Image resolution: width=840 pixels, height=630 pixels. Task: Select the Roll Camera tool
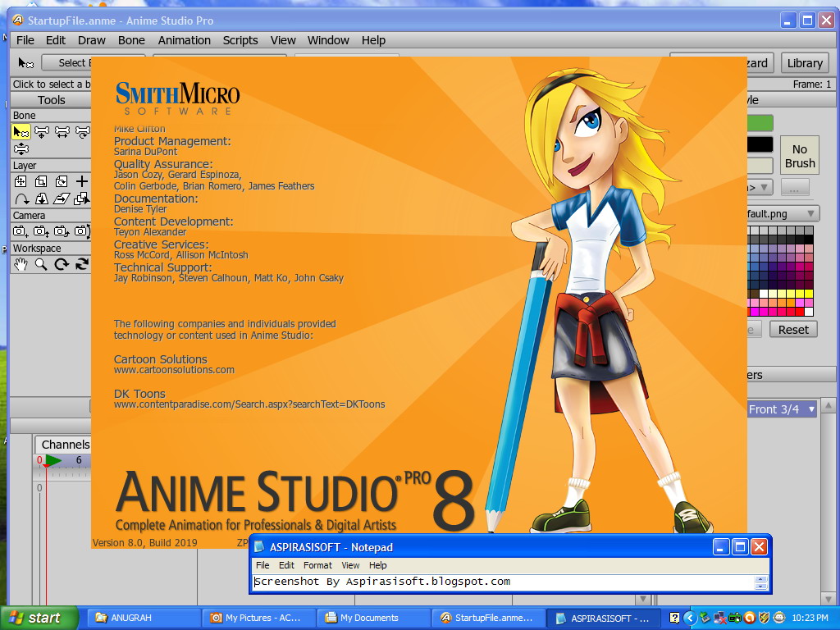pyautogui.click(x=62, y=231)
